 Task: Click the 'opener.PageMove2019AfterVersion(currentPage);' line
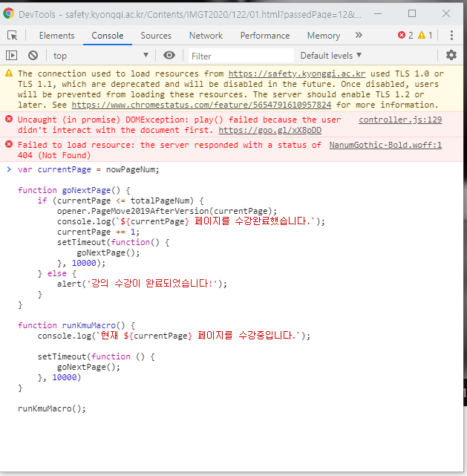point(167,211)
